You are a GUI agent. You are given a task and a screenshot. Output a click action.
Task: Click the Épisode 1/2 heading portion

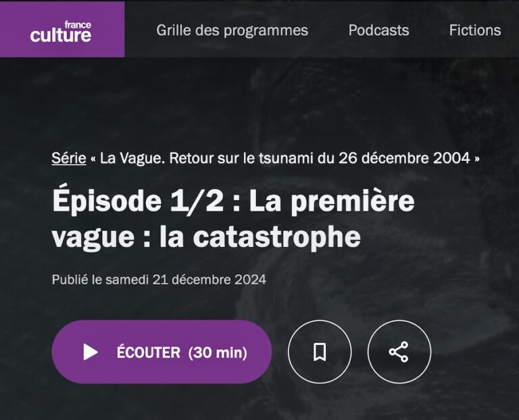coord(138,201)
